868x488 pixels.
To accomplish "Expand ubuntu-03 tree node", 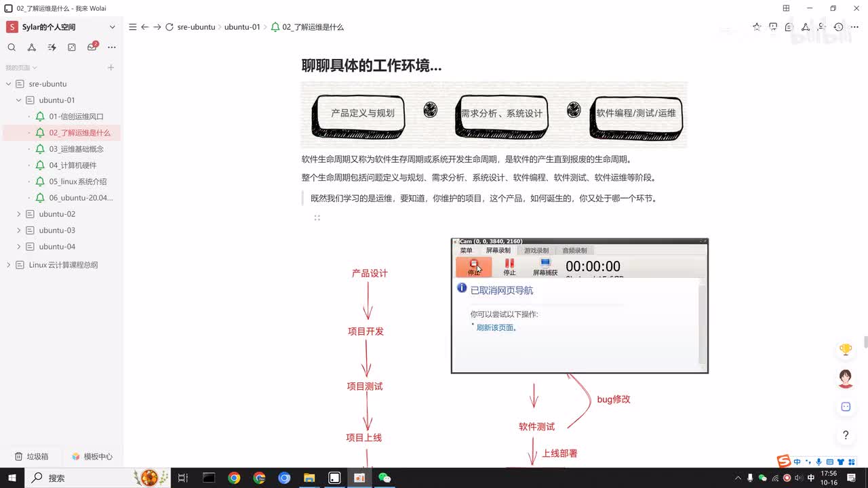I will tap(18, 230).
